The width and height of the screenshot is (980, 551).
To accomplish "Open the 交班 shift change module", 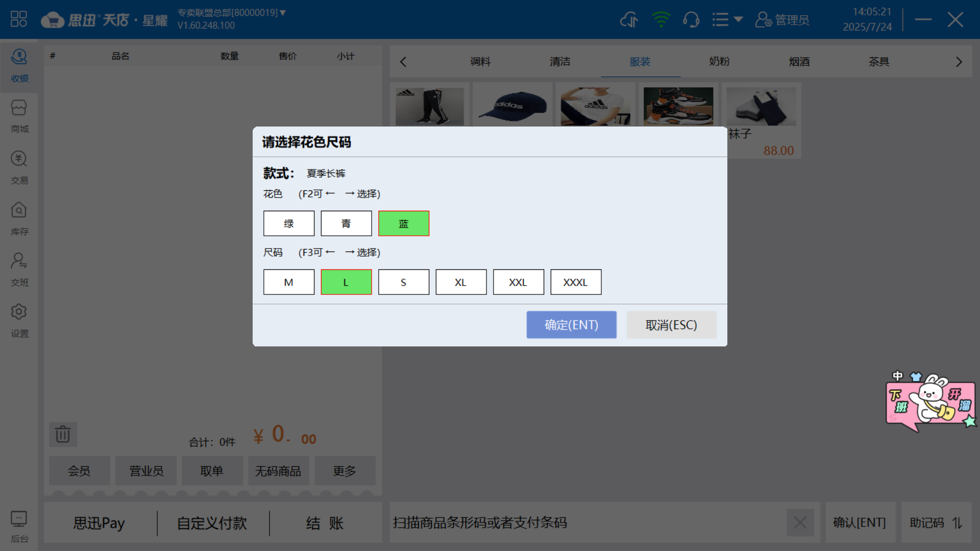I will (19, 269).
